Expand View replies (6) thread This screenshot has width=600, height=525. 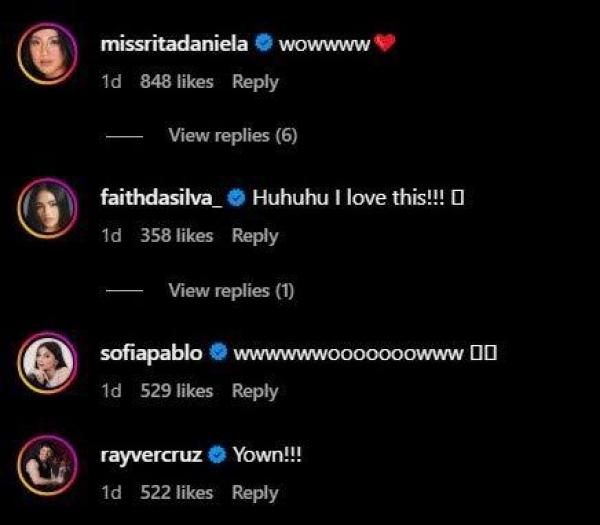(233, 135)
